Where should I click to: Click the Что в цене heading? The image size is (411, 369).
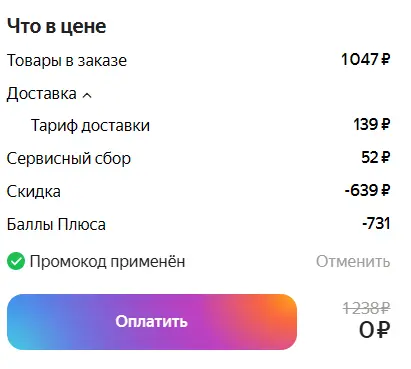tap(56, 26)
